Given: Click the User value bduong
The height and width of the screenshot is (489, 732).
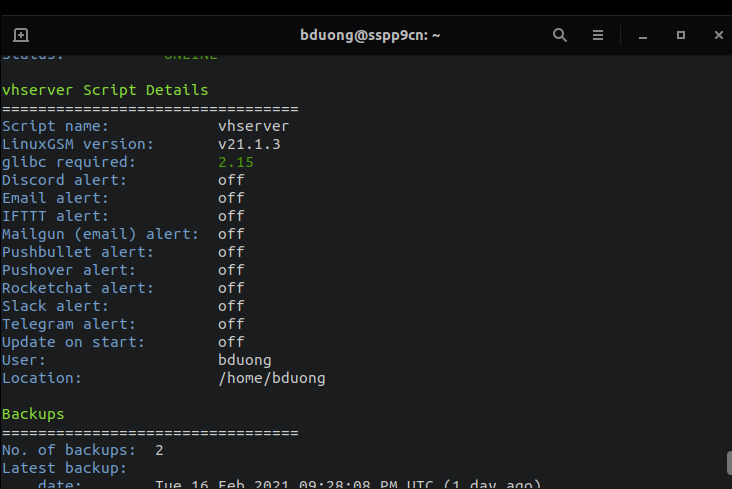Looking at the screenshot, I should [x=244, y=360].
